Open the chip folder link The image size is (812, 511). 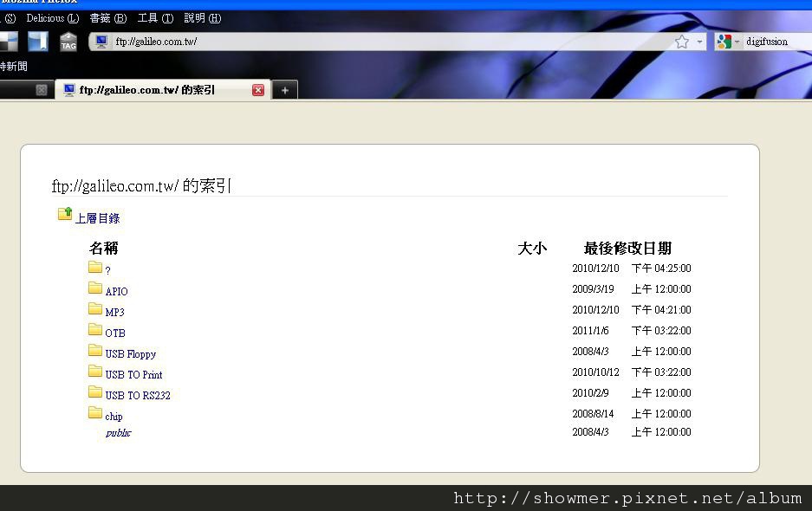coord(114,417)
